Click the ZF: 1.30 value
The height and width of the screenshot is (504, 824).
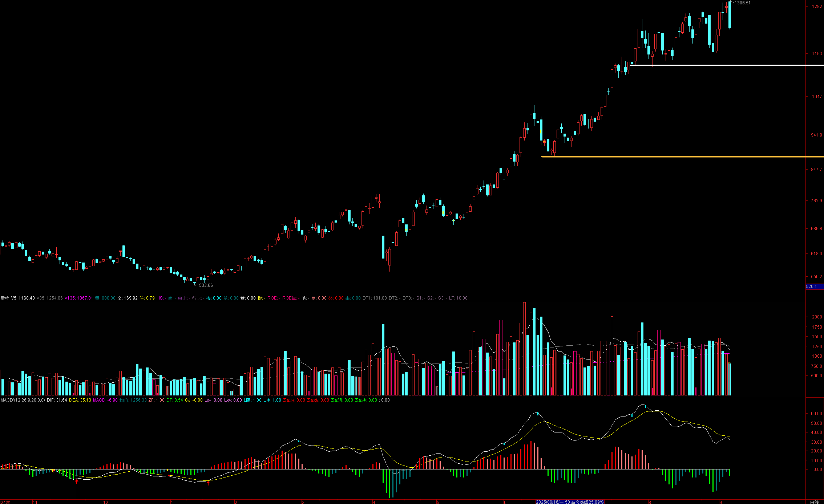click(x=157, y=400)
